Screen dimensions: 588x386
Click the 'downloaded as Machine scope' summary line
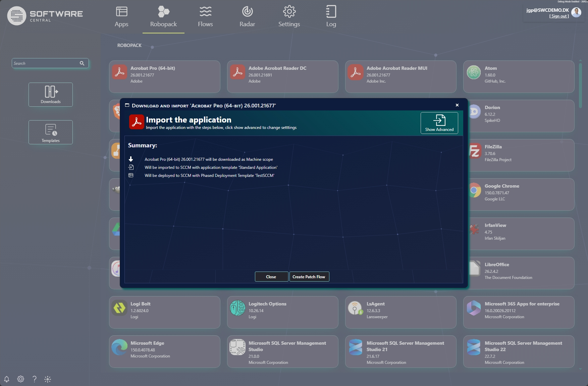point(209,159)
